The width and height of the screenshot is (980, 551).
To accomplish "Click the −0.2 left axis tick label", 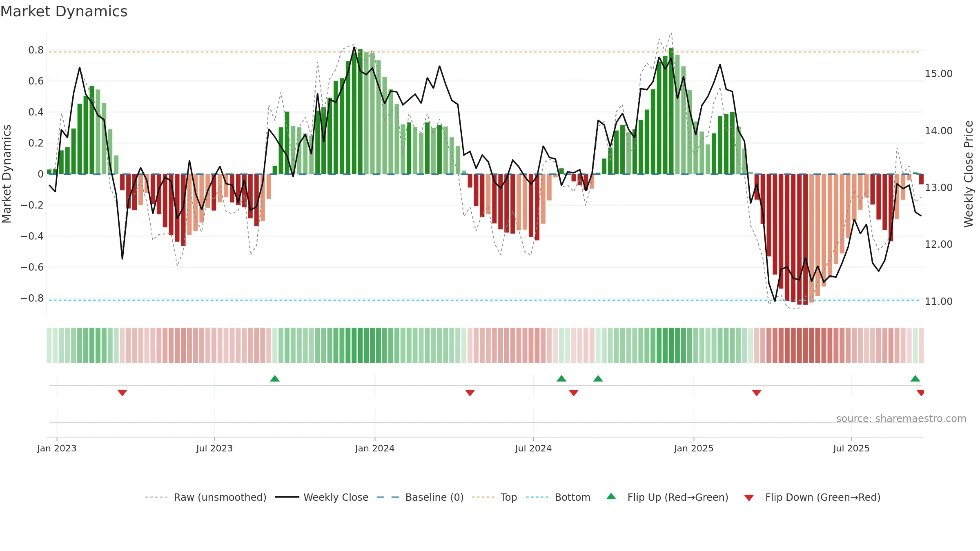I will tap(32, 205).
